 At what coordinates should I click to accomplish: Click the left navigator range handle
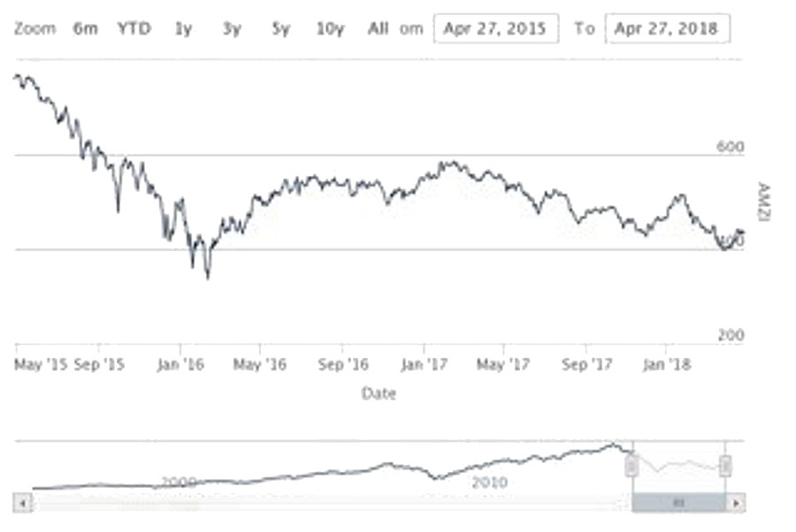tap(631, 466)
